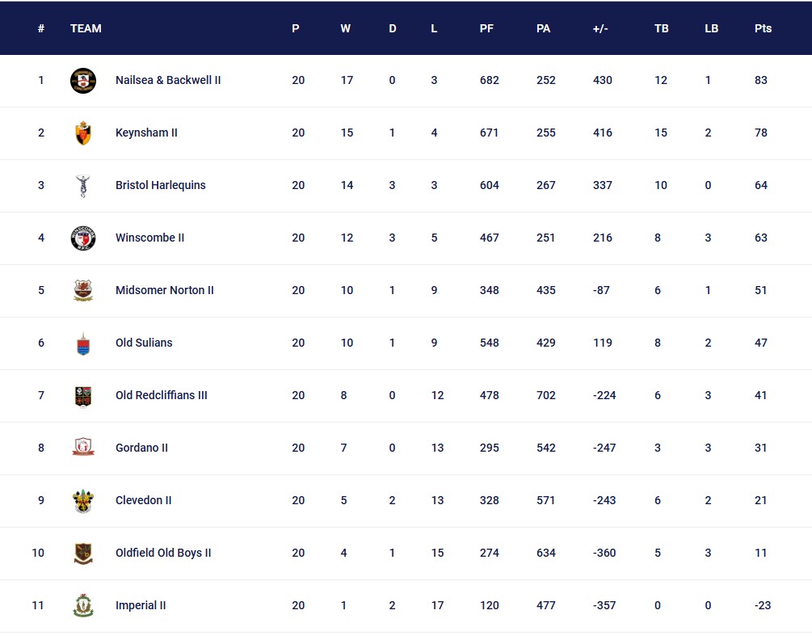The width and height of the screenshot is (812, 644).
Task: Click the PF column header
Action: (486, 28)
